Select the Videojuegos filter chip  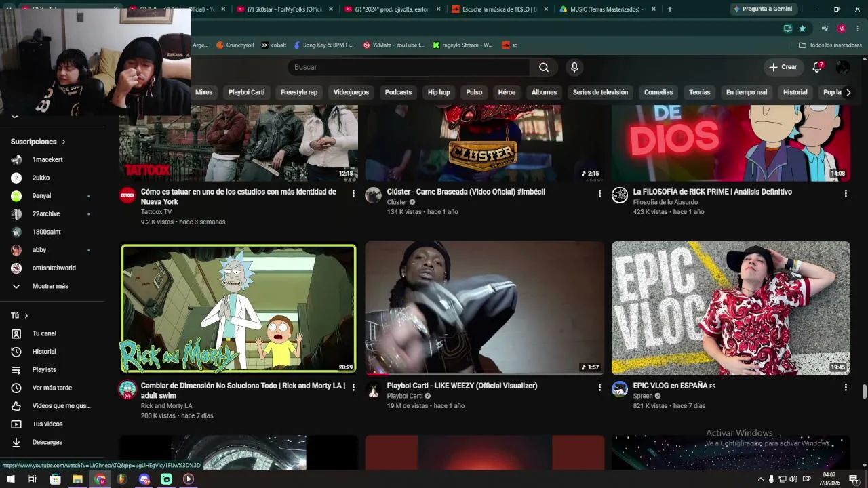[351, 92]
